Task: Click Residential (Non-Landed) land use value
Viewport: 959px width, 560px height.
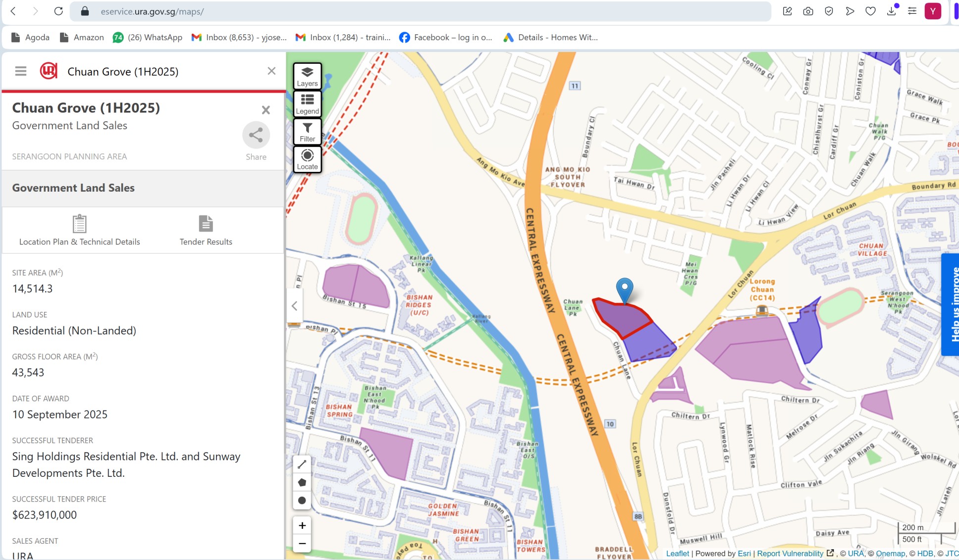Action: click(74, 331)
